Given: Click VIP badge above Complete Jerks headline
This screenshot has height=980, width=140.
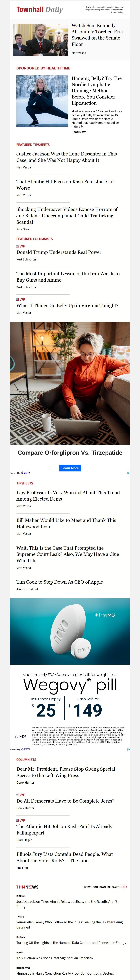Looking at the screenshot, I should pyautogui.click(x=21, y=795).
